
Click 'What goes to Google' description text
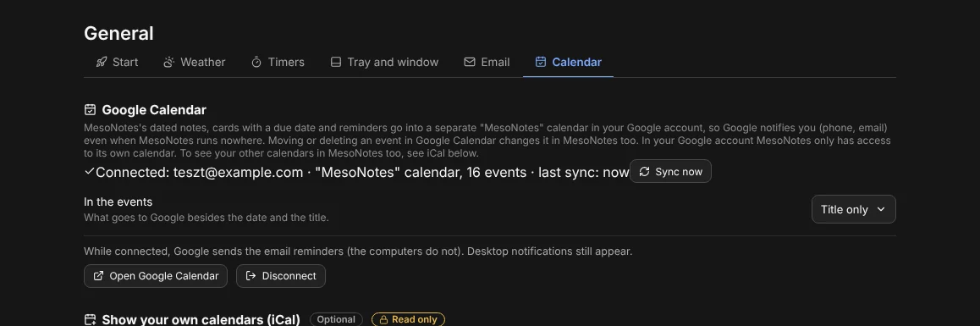click(x=206, y=218)
